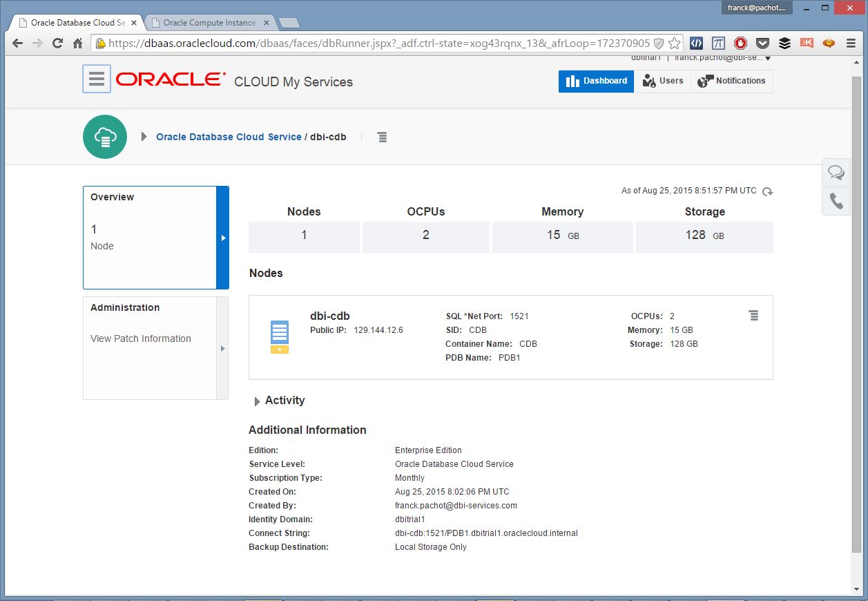
Task: Click the Created By email address
Action: coord(456,506)
